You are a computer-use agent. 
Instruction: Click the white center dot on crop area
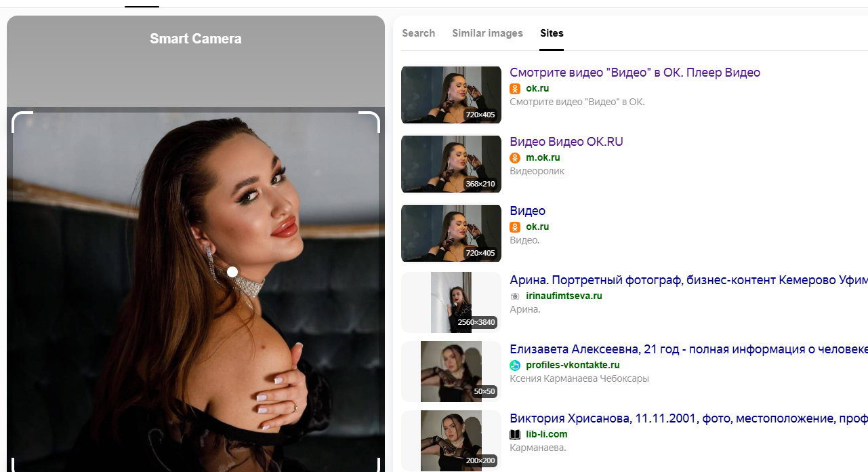point(232,272)
